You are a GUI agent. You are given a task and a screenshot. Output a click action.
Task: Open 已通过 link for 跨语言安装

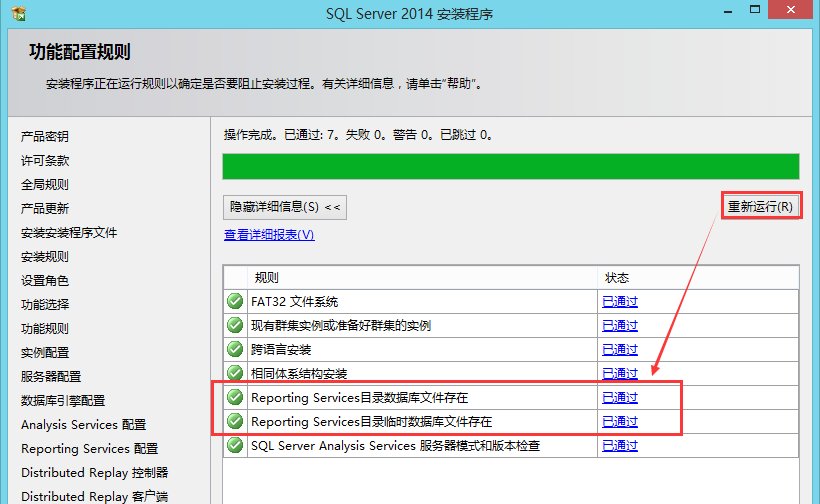(620, 350)
